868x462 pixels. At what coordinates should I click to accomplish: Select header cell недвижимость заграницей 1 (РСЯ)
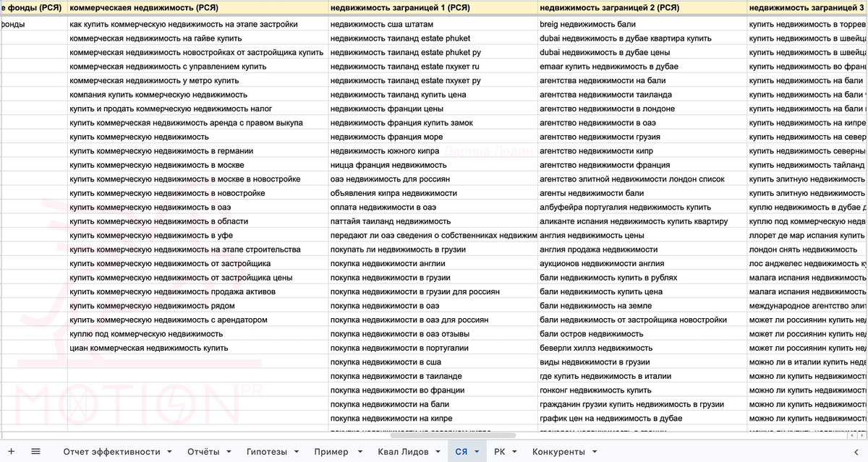tap(433, 8)
